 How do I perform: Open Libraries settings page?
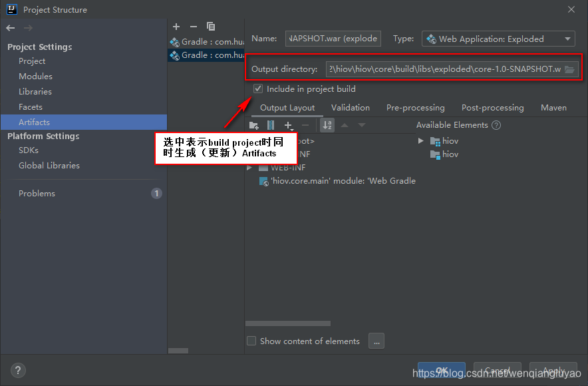pyautogui.click(x=35, y=92)
